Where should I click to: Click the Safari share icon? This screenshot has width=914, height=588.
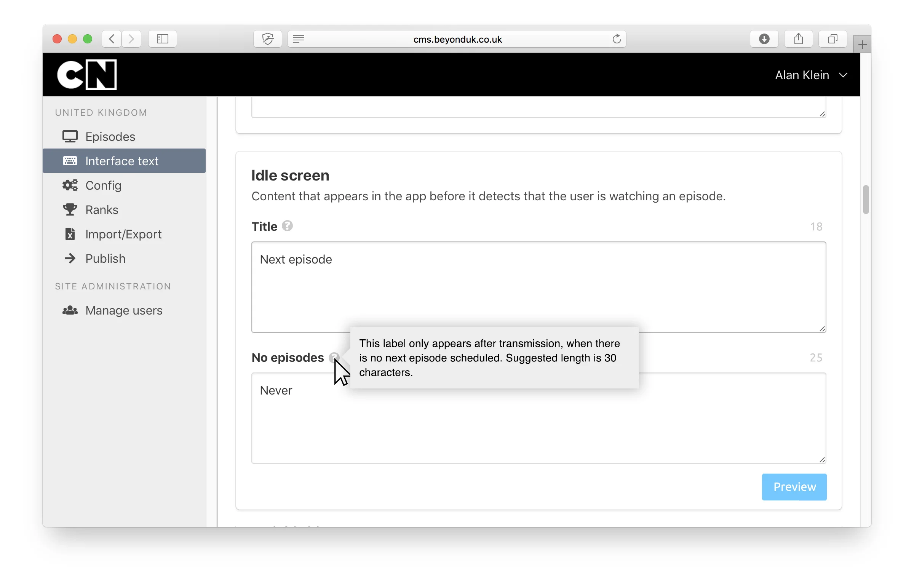point(798,39)
